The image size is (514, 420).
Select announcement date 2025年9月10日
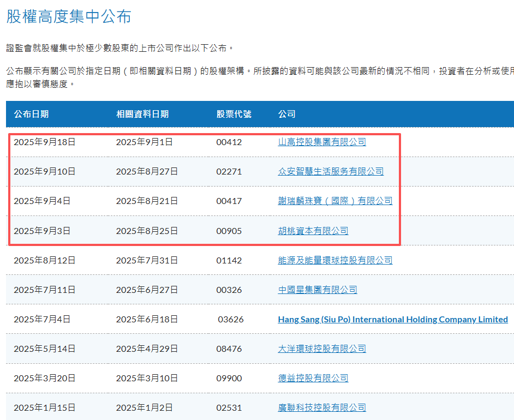pos(45,171)
